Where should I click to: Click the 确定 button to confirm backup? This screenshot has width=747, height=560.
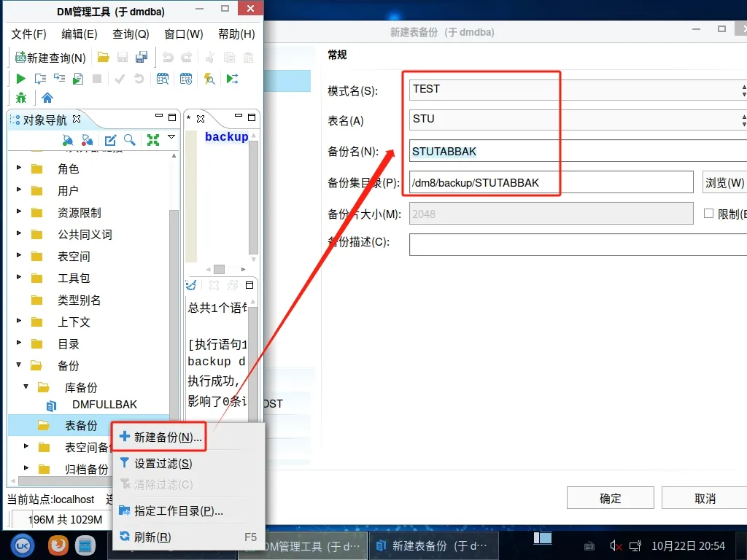tap(610, 499)
